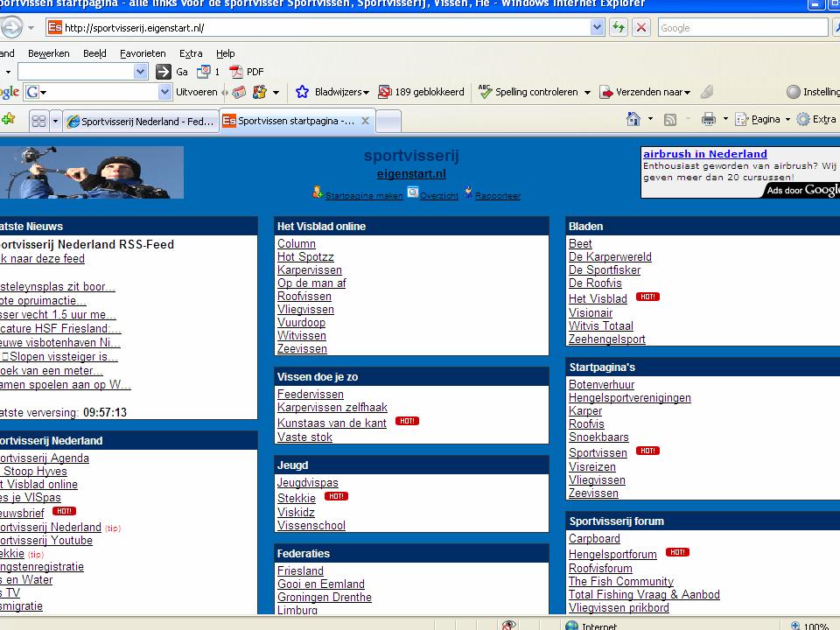840x630 pixels.
Task: Click the PDF toolbar button
Action: pos(246,72)
